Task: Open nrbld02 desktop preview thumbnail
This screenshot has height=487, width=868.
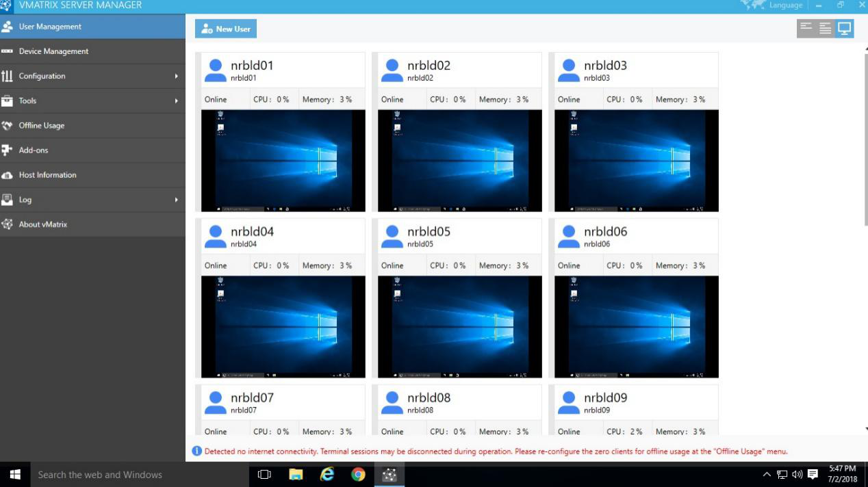Action: 460,161
